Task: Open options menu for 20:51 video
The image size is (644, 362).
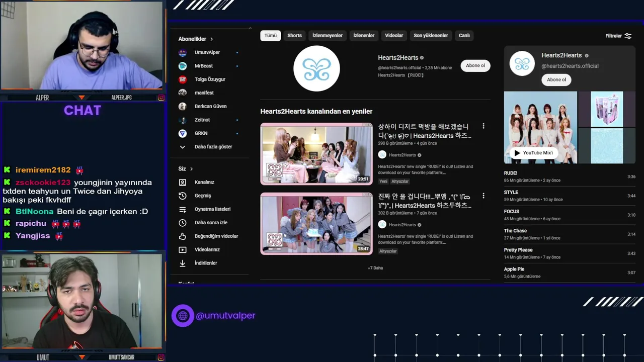Action: [x=483, y=126]
